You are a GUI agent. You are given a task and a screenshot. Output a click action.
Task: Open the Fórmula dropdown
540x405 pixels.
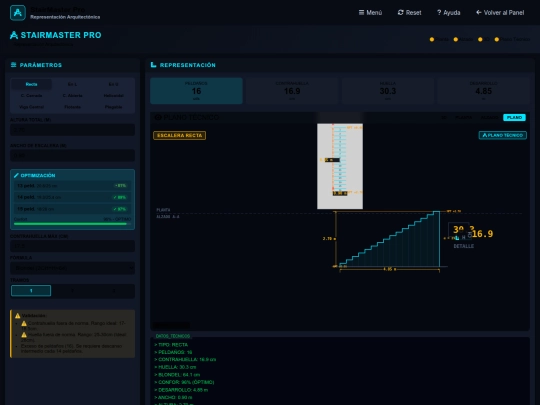[72, 268]
